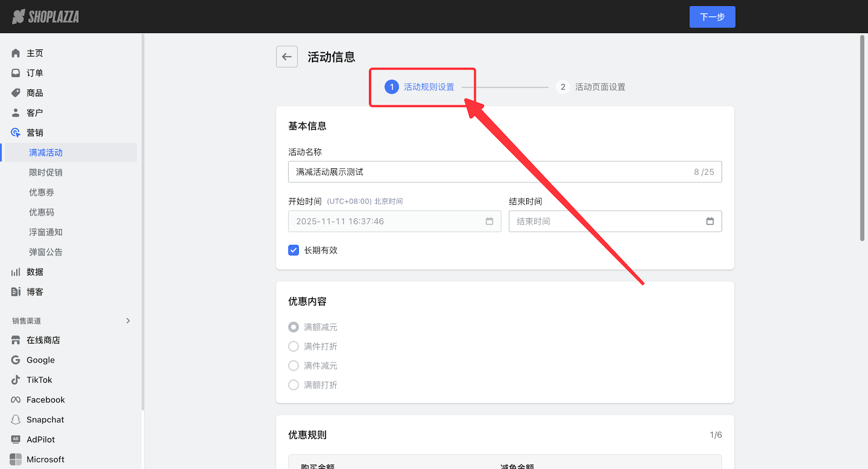Open the calendar icon in 结束时间 field
Image resolution: width=868 pixels, height=469 pixels.
[x=710, y=221]
